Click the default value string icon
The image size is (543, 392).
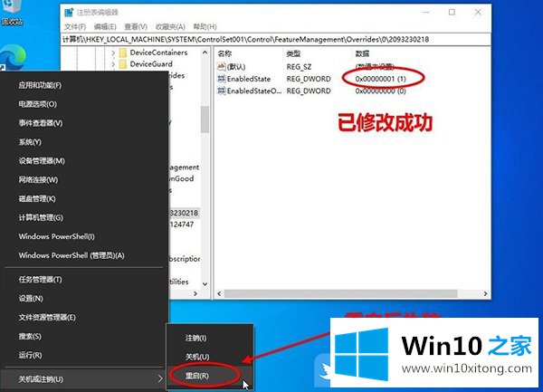222,66
